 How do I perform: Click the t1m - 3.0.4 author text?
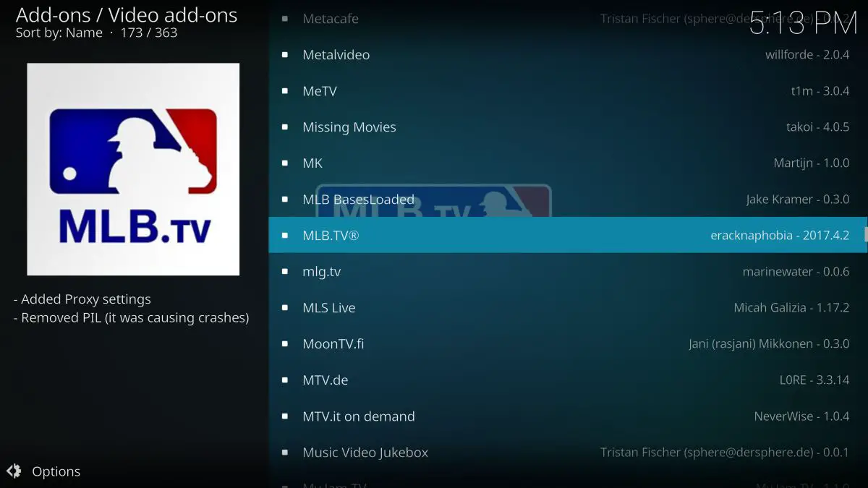pos(820,91)
